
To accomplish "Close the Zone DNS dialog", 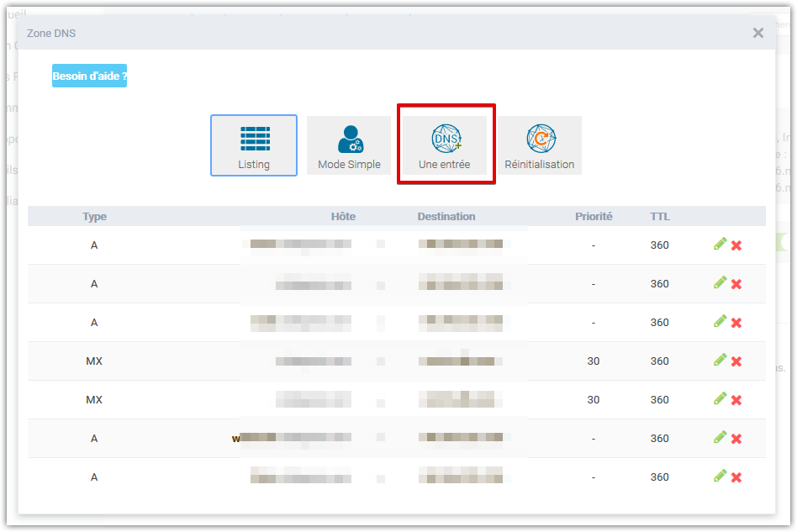I will point(757,33).
